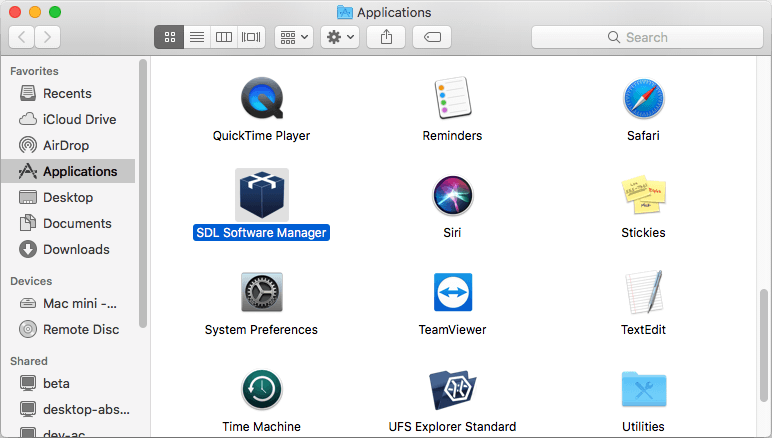The height and width of the screenshot is (438, 772).
Task: Minimize the Finder window
Action: 35,12
